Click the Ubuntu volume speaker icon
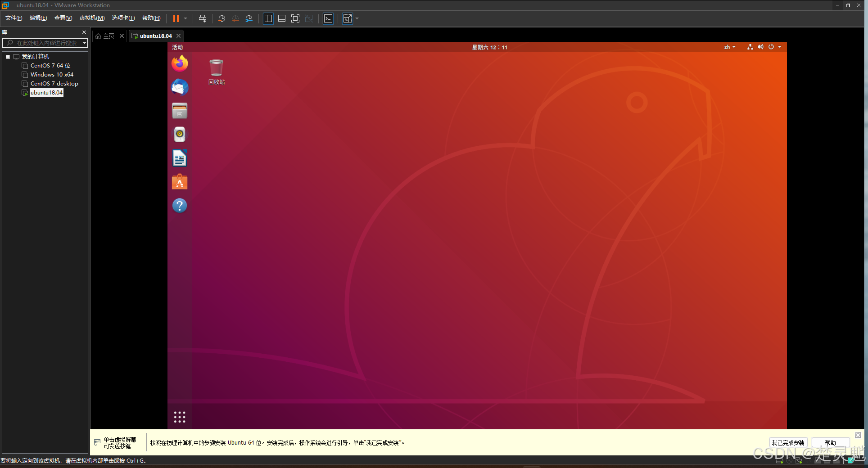 [760, 47]
